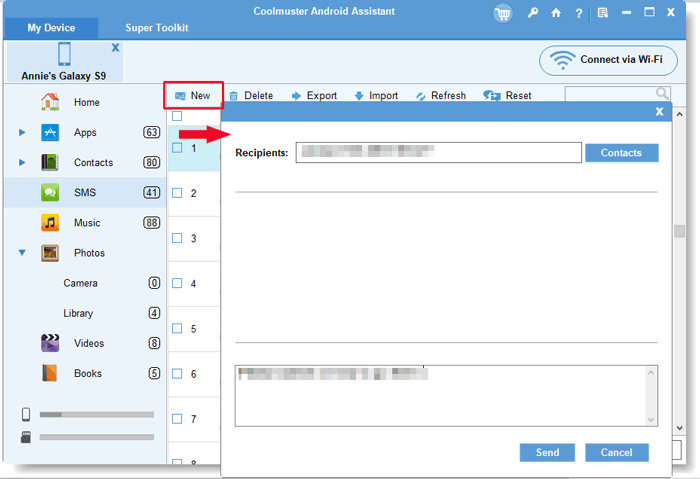Expand the Contacts tree node arrow

22,162
